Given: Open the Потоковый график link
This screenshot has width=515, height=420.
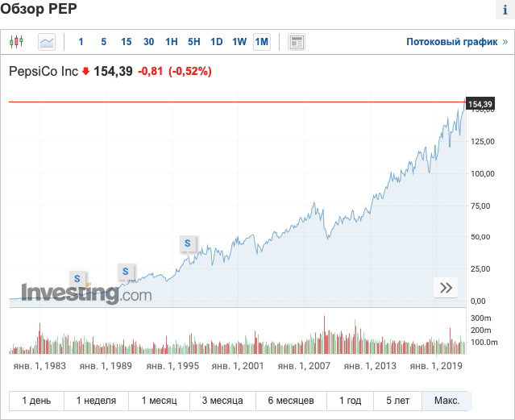Looking at the screenshot, I should pos(451,42).
